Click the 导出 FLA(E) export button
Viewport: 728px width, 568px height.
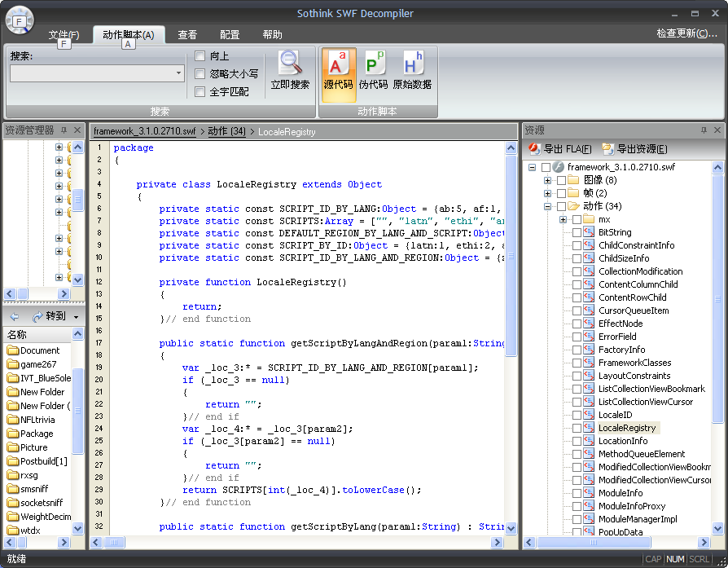tap(560, 149)
